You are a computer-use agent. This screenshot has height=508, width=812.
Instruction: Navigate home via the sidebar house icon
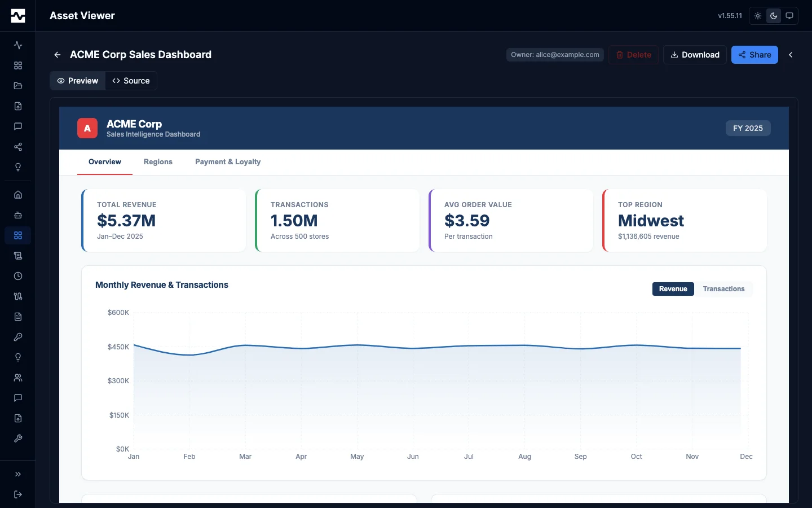pyautogui.click(x=17, y=195)
